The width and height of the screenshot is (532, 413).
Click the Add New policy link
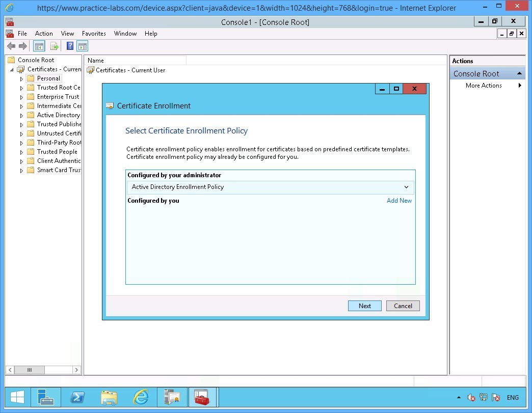coord(399,201)
